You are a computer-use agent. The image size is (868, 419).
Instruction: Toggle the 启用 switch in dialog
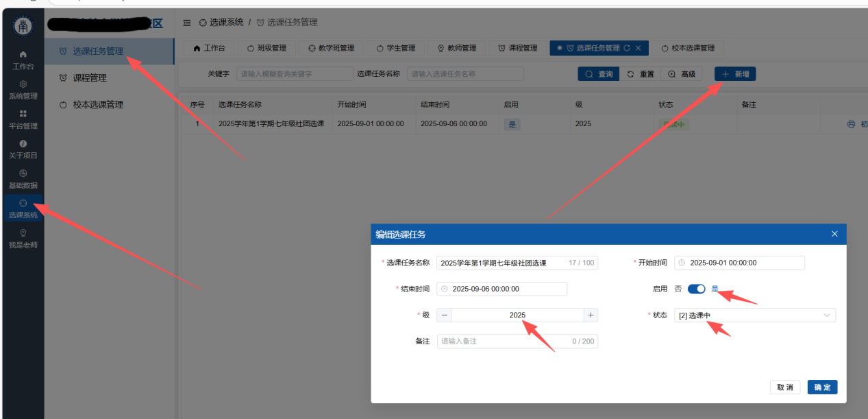tap(696, 289)
